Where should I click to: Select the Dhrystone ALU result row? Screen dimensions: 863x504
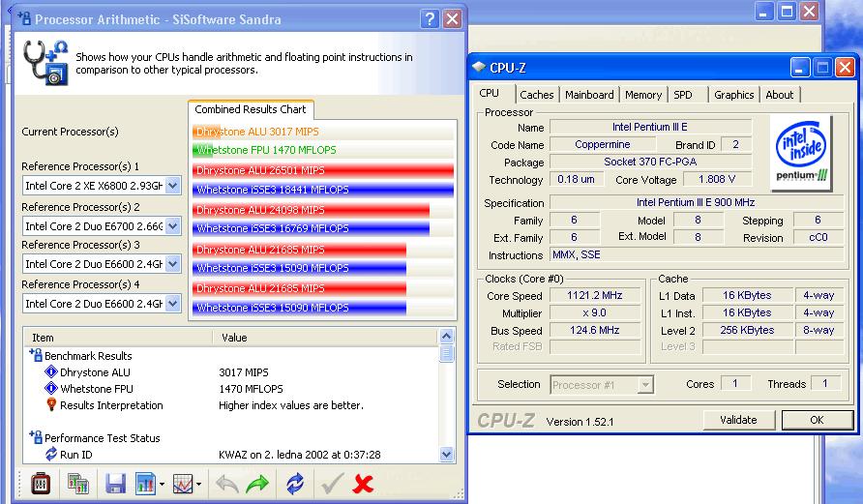(x=95, y=372)
